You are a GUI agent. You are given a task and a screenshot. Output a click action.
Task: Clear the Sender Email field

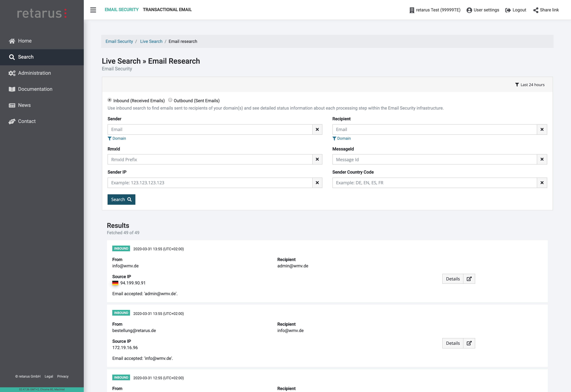point(317,129)
